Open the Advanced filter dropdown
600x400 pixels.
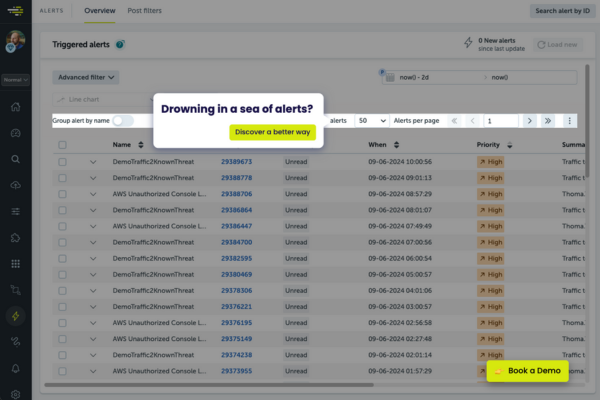coord(87,76)
